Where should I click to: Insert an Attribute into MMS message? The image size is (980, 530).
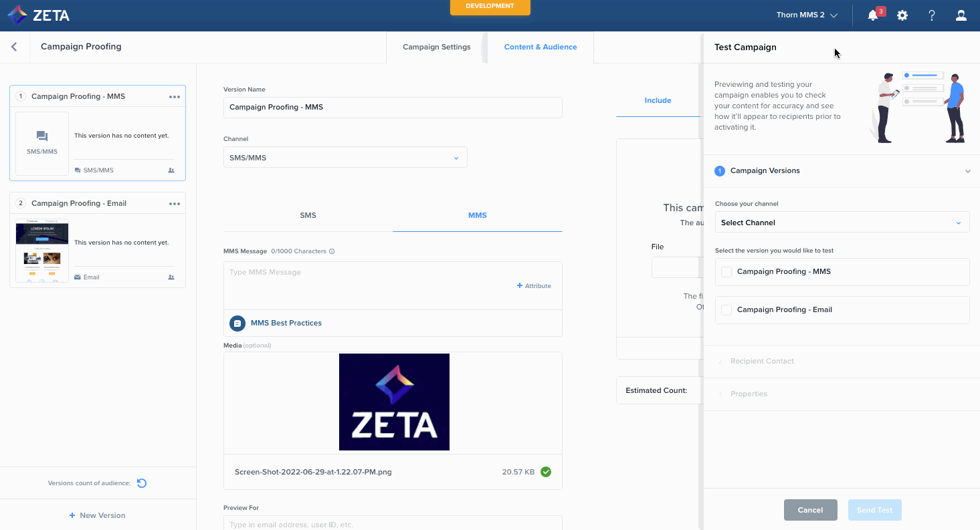pos(534,286)
